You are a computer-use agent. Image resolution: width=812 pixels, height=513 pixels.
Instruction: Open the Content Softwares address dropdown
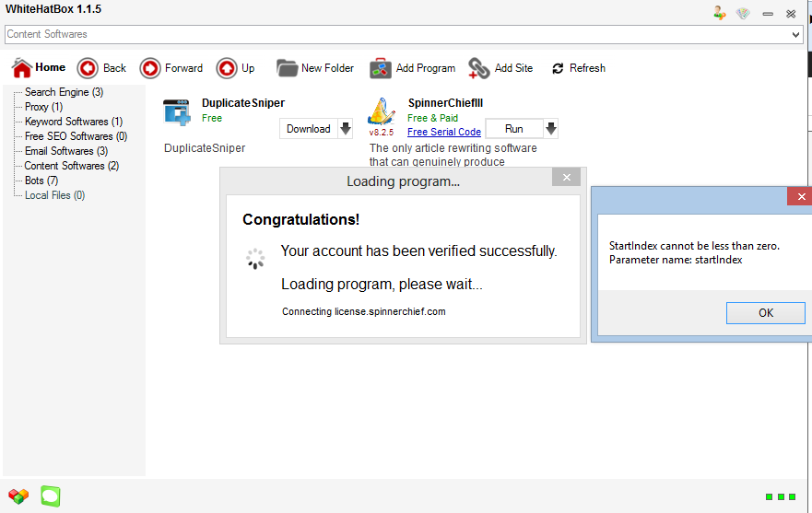click(795, 35)
